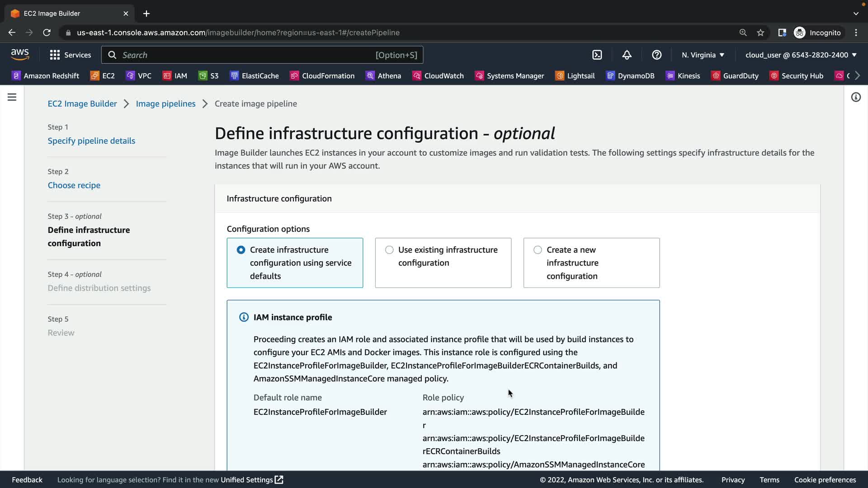Viewport: 868px width, 488px height.
Task: Go back to Choose recipe step
Action: coord(74,185)
